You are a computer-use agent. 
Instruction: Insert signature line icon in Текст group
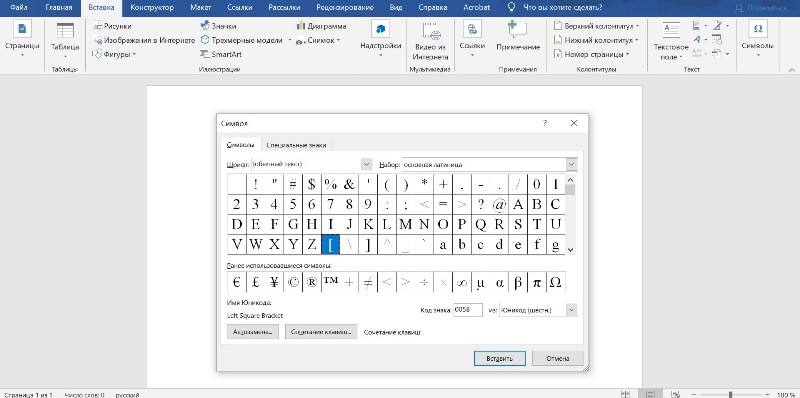tap(720, 26)
